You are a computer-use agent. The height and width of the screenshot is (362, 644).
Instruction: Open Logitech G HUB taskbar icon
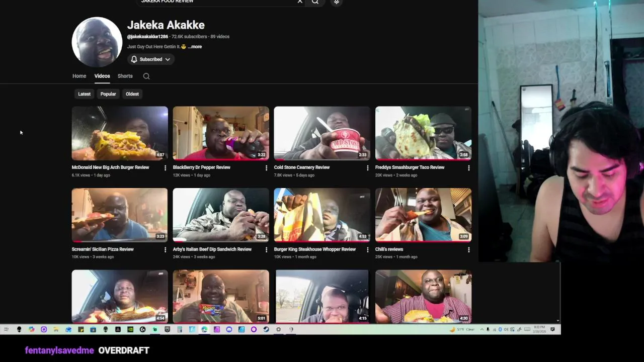coord(142,329)
